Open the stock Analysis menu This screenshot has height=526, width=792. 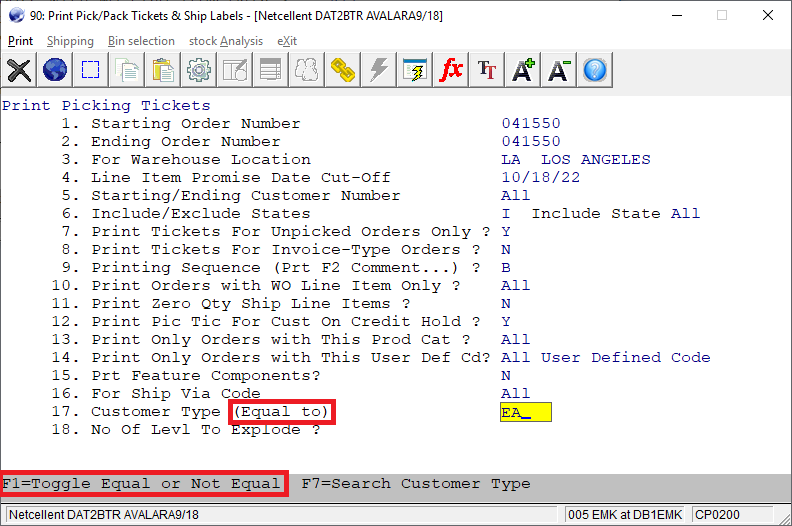[x=226, y=41]
